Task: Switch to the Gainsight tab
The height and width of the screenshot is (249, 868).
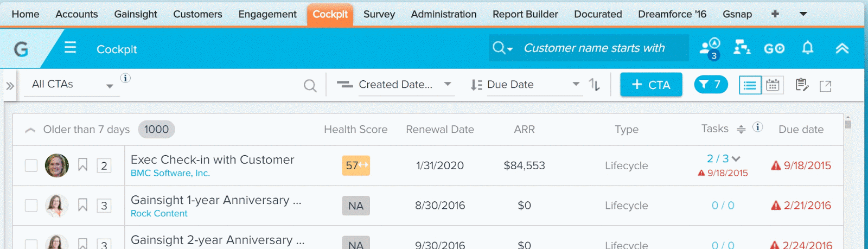Action: (136, 14)
